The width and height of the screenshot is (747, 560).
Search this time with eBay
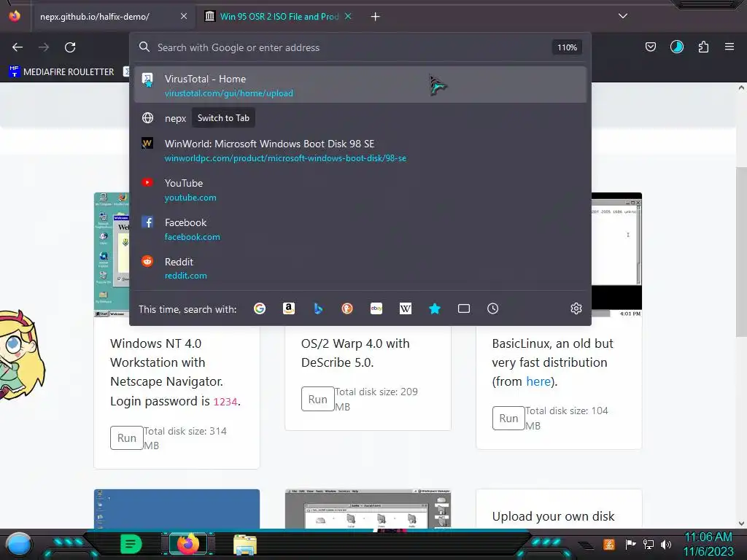coord(376,308)
